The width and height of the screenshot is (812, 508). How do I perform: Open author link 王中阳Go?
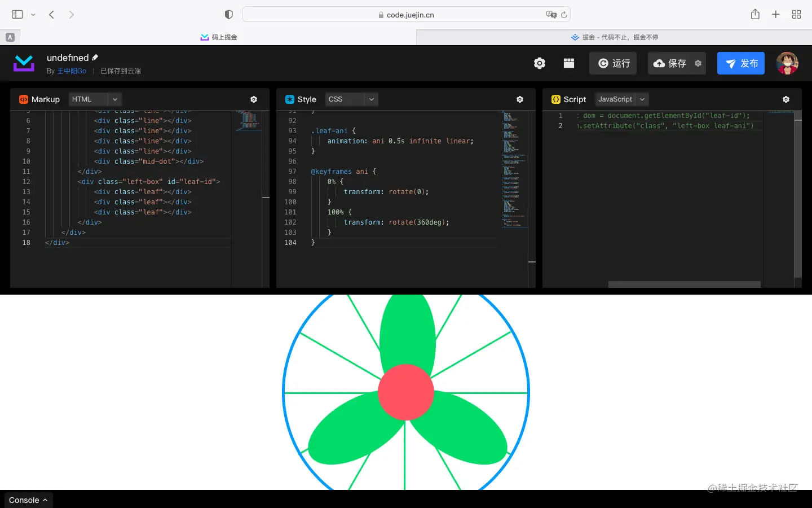(x=72, y=71)
